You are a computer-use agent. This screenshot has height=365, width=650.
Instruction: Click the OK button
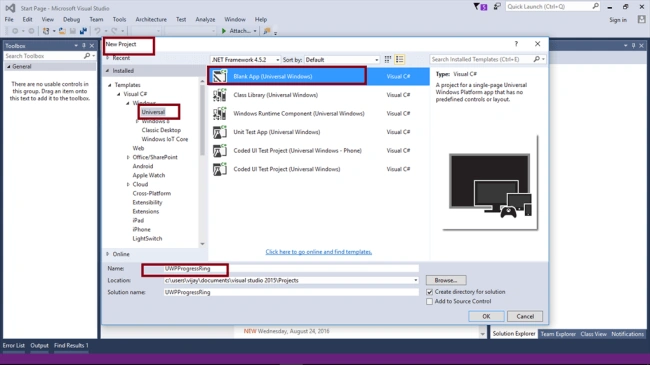click(486, 316)
